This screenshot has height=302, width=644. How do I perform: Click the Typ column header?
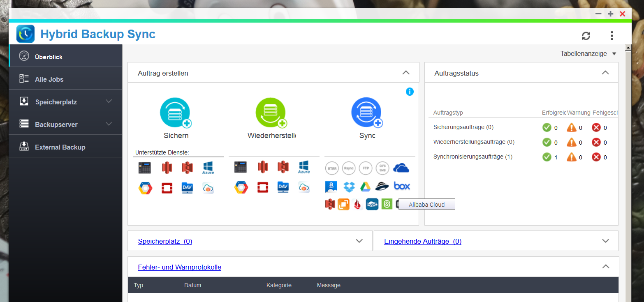coord(139,285)
